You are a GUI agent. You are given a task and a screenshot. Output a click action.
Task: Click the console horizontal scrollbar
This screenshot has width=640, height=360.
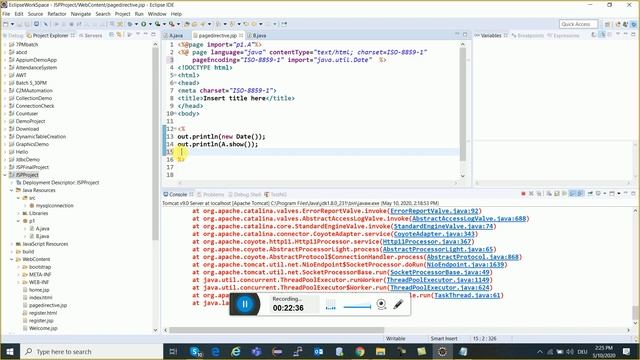[276, 330]
